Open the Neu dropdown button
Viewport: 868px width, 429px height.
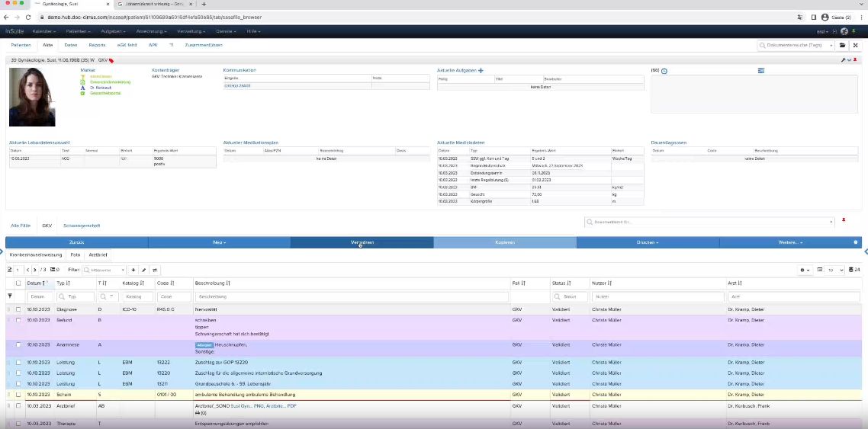[219, 242]
